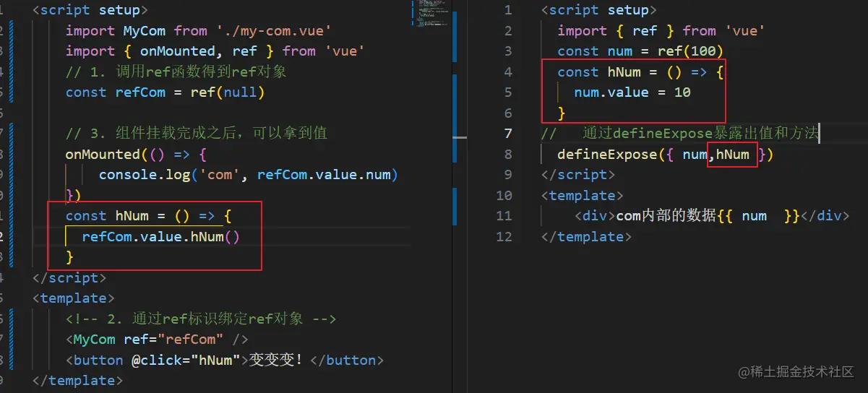868x393 pixels.
Task: Place cursor on 'onMounted' in the vue import line
Action: click(x=178, y=51)
